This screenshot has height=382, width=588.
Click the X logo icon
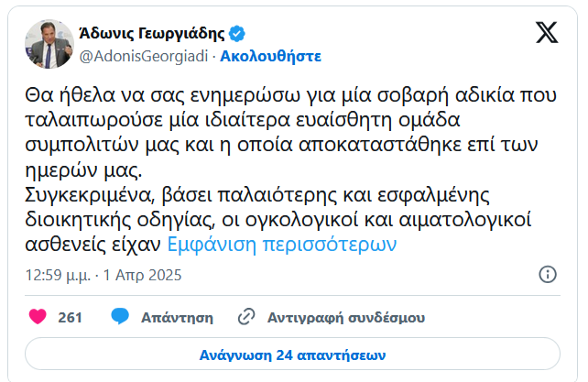coord(546,34)
